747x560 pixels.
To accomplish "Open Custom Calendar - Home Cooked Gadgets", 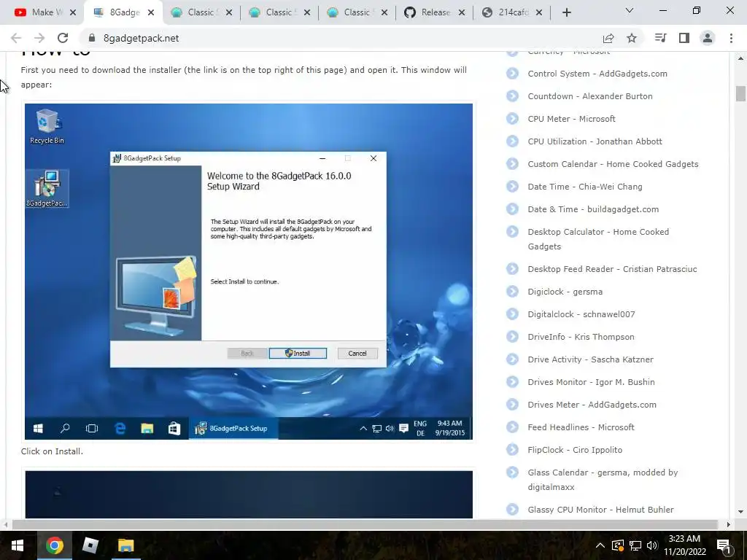I will coord(613,164).
